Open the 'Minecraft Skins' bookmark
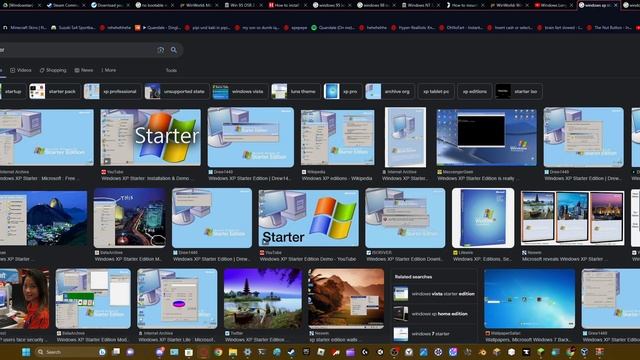Screen dimensions: 640x360 (24, 28)
